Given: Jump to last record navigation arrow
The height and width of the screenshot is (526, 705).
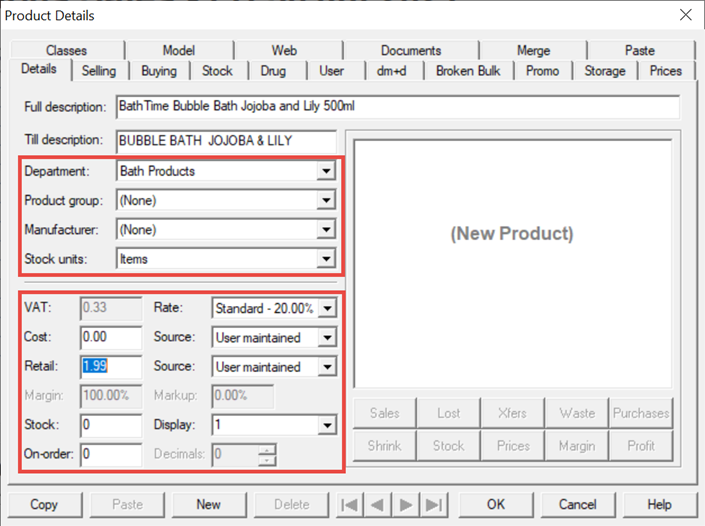Looking at the screenshot, I should (x=434, y=504).
